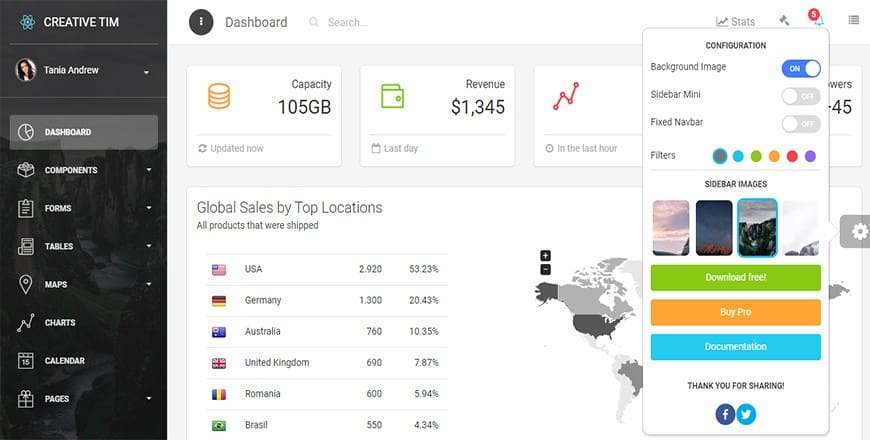Click the Updated now refresh icon
The image size is (870, 440).
pyautogui.click(x=203, y=148)
